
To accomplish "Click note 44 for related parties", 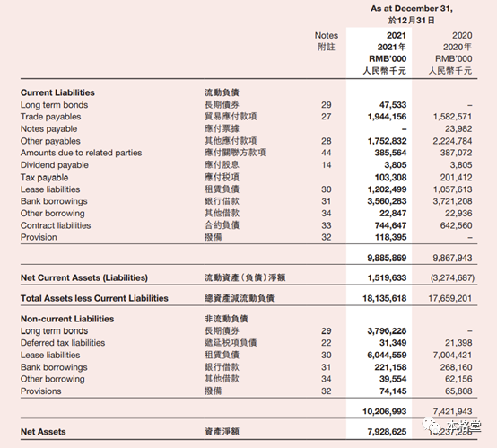I will click(327, 153).
